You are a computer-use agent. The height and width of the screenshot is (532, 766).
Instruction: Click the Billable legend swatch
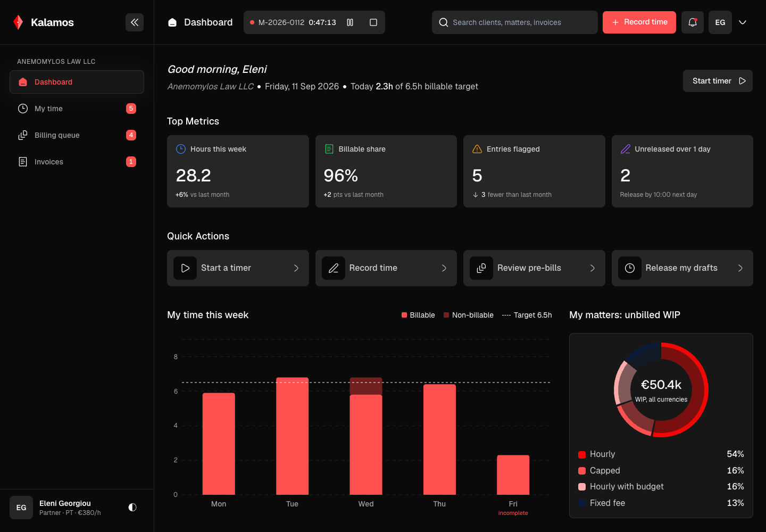(x=404, y=315)
